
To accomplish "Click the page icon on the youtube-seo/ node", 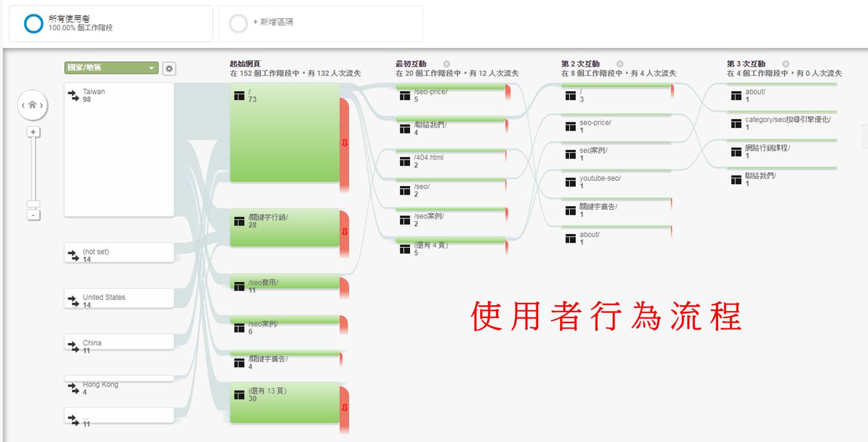I will 571,182.
